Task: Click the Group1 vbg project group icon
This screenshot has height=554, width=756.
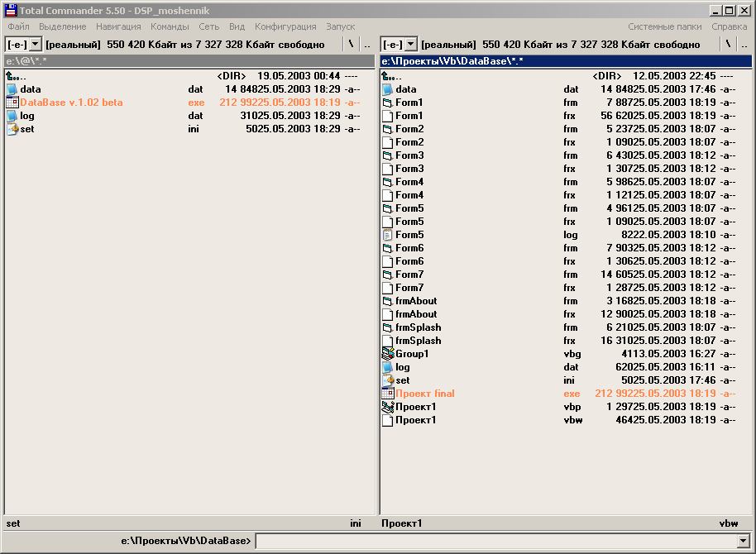Action: coord(387,354)
